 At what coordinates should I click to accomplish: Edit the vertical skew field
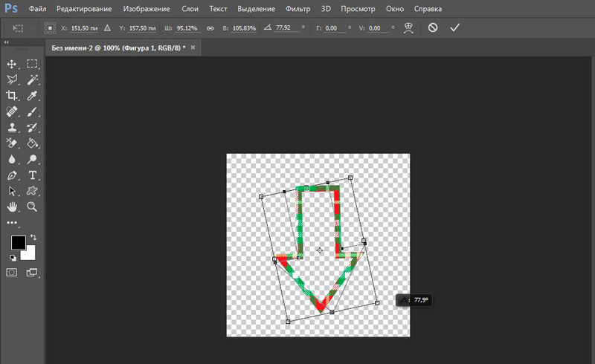click(x=378, y=28)
